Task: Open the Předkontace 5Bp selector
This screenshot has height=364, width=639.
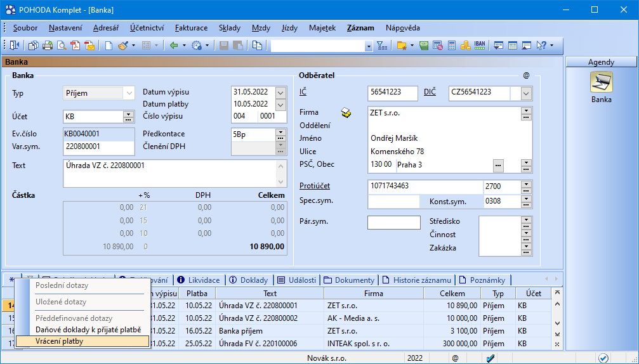Action: coord(280,135)
